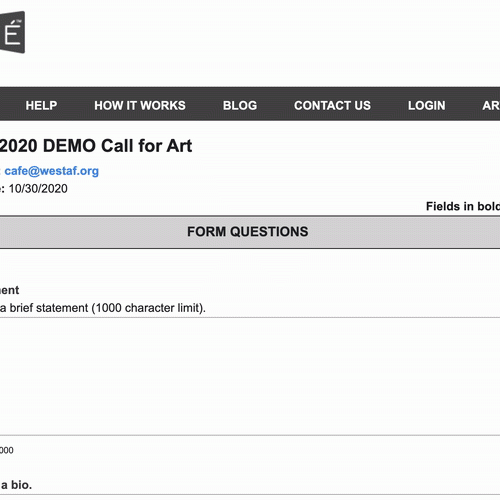Click the top edge of bio text box
The height and width of the screenshot is (500, 500).
coord(250,495)
